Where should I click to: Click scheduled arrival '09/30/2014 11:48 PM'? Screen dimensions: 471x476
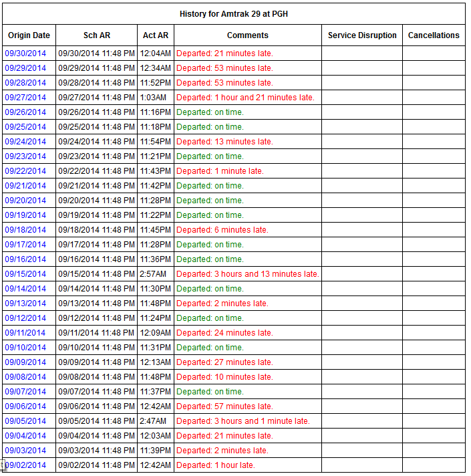96,53
